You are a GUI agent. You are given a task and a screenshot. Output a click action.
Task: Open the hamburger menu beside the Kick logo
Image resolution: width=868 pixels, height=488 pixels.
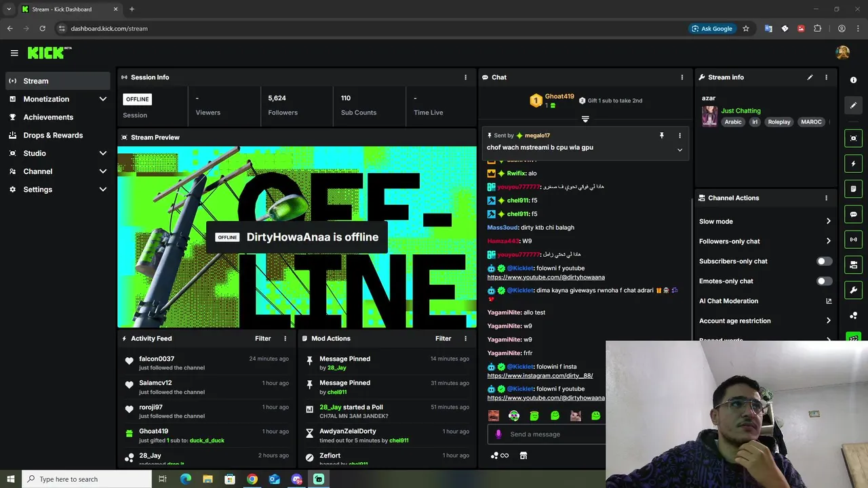14,53
